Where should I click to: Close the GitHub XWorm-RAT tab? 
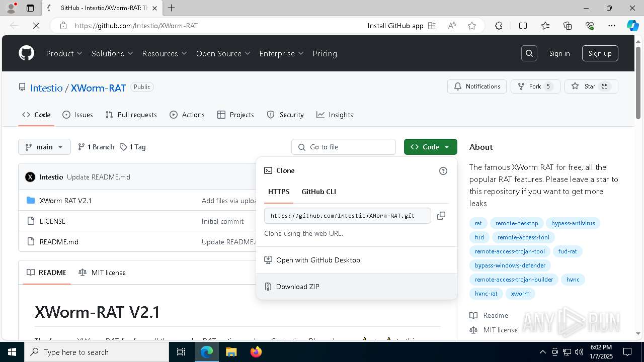[154, 8]
